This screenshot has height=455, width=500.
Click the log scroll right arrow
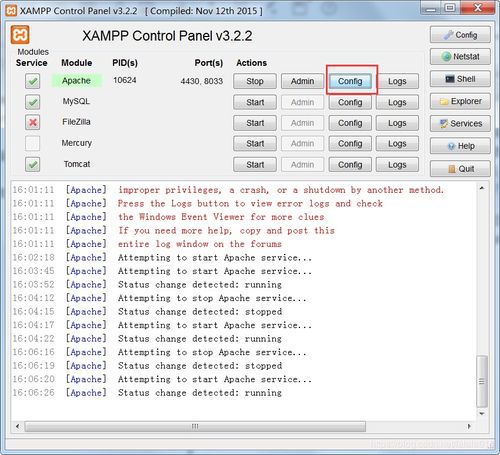tap(469, 426)
